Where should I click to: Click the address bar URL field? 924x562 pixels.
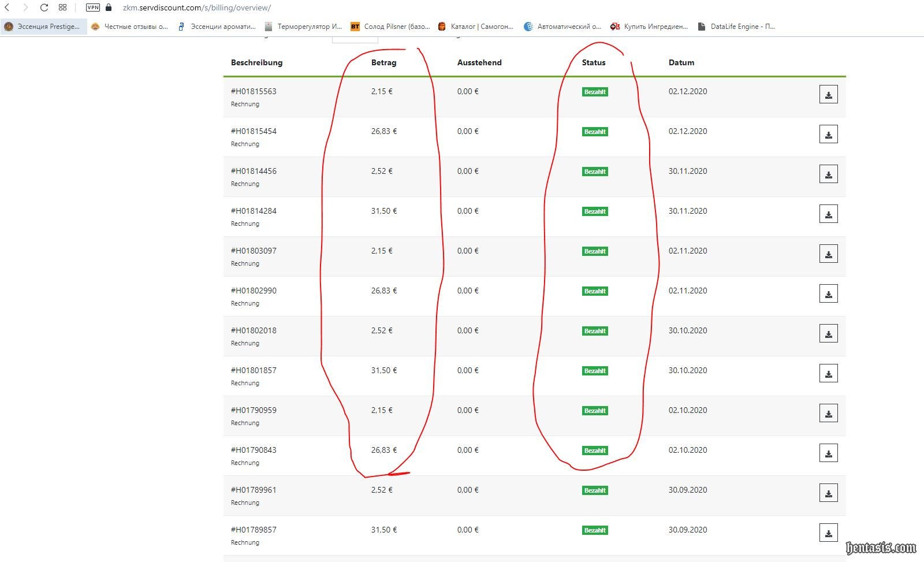[196, 8]
